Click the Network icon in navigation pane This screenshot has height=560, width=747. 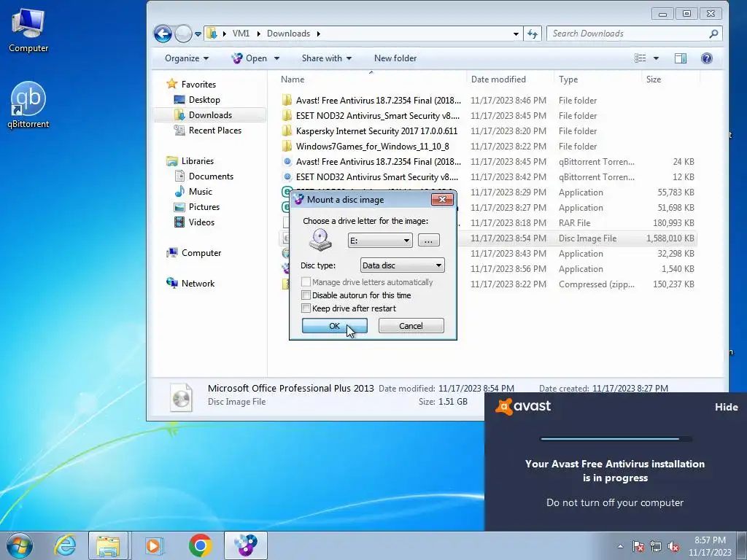click(x=171, y=283)
